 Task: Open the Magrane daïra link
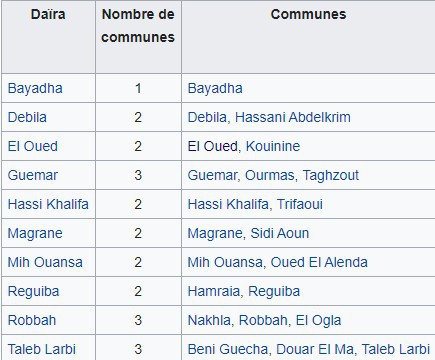coord(35,233)
